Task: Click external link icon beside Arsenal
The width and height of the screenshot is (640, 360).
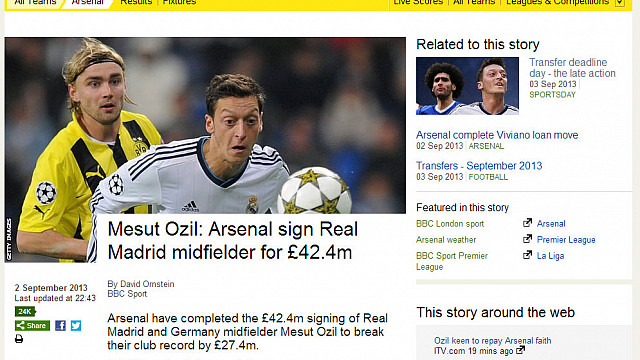Action: point(527,223)
